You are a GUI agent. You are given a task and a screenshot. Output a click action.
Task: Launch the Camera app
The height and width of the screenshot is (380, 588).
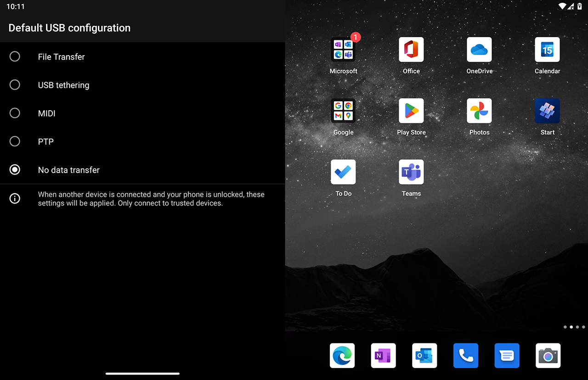click(x=548, y=356)
